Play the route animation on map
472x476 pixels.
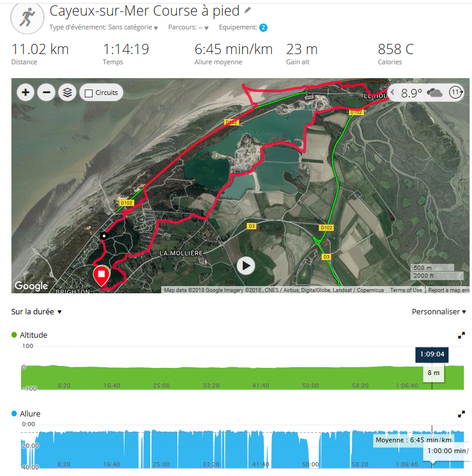(246, 266)
